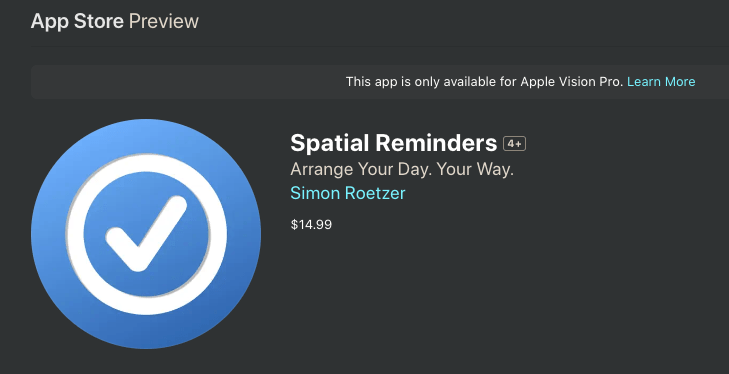The width and height of the screenshot is (729, 374).
Task: Click the first name Simon in developer link
Action: (x=314, y=193)
